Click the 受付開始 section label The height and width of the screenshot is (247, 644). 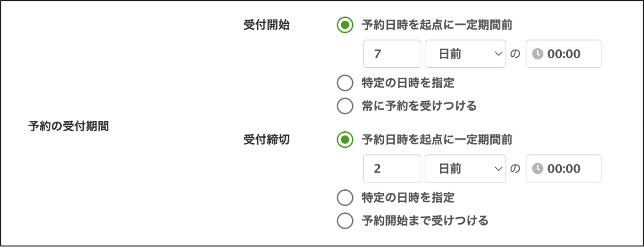click(x=267, y=25)
